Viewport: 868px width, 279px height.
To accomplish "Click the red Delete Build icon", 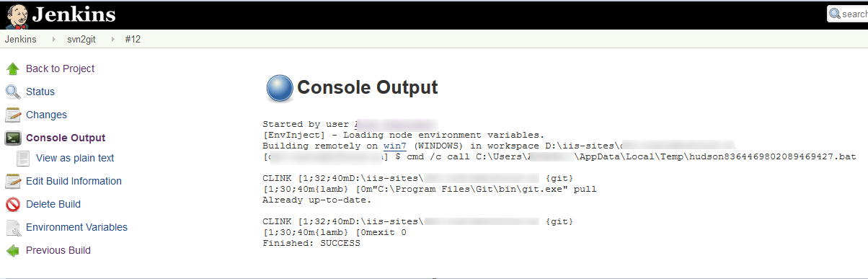I will (13, 205).
